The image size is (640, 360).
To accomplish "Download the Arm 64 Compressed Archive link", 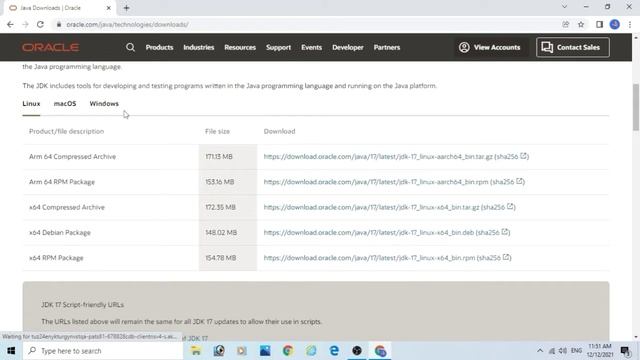I will point(378,156).
